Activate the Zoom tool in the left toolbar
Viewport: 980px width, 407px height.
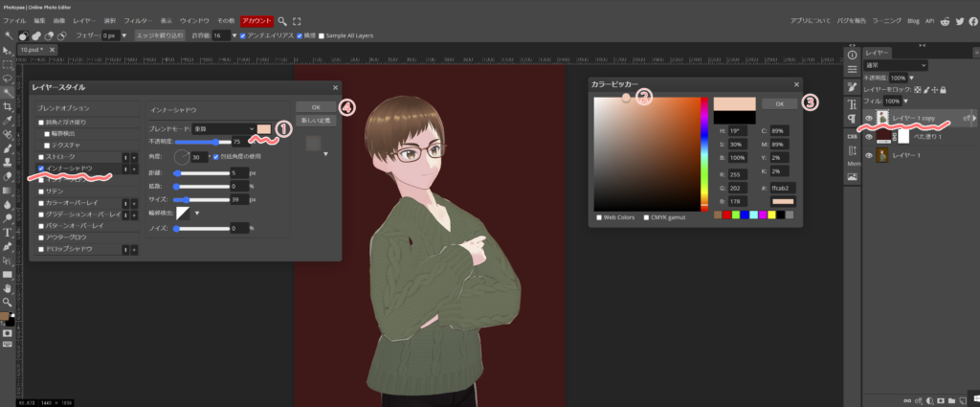[8, 302]
